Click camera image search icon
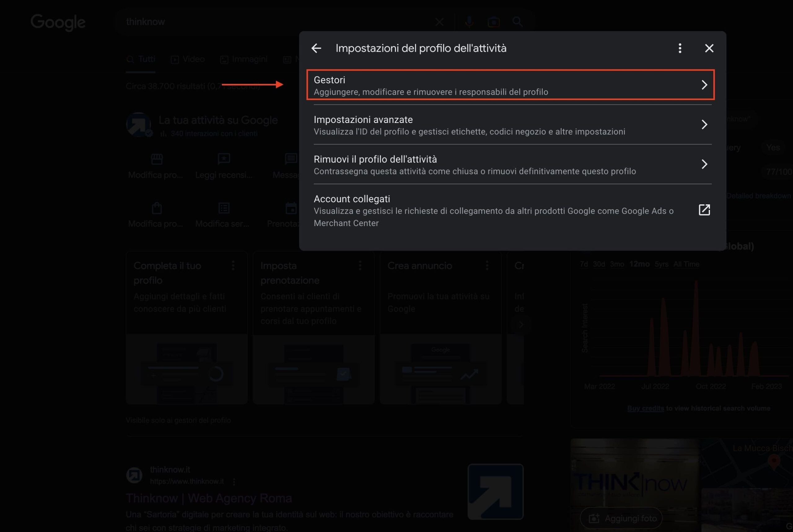Image resolution: width=793 pixels, height=532 pixels. pyautogui.click(x=493, y=22)
